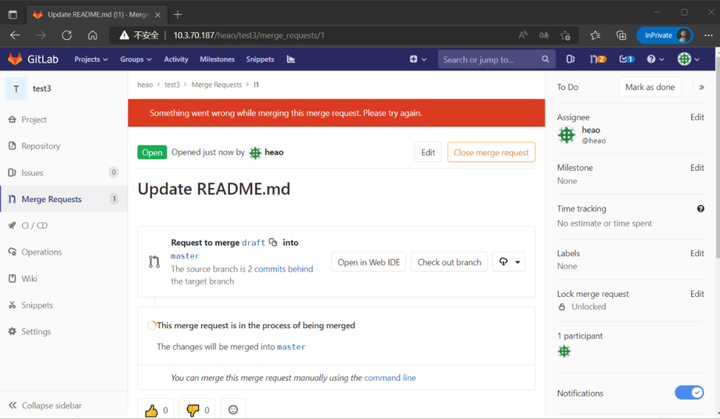Follow the command line link

click(390, 378)
